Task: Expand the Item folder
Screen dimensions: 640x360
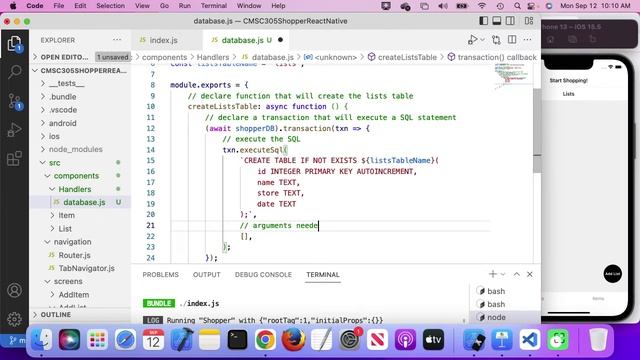Action: point(66,216)
